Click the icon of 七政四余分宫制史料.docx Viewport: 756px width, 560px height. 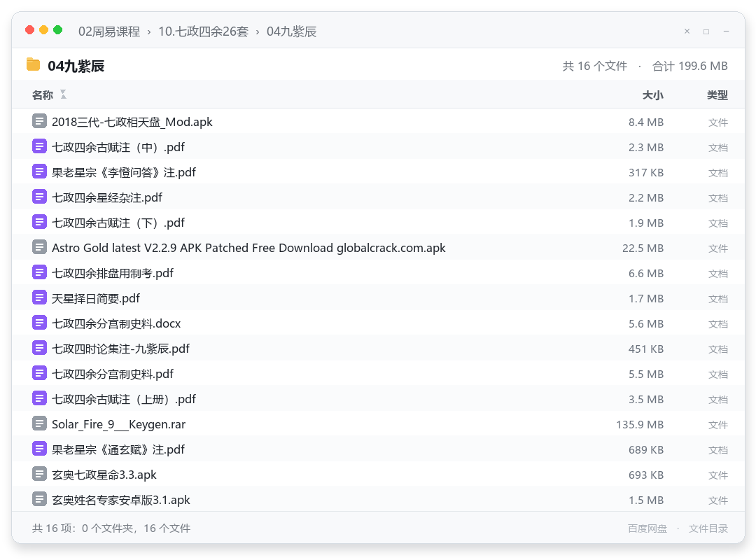point(39,323)
